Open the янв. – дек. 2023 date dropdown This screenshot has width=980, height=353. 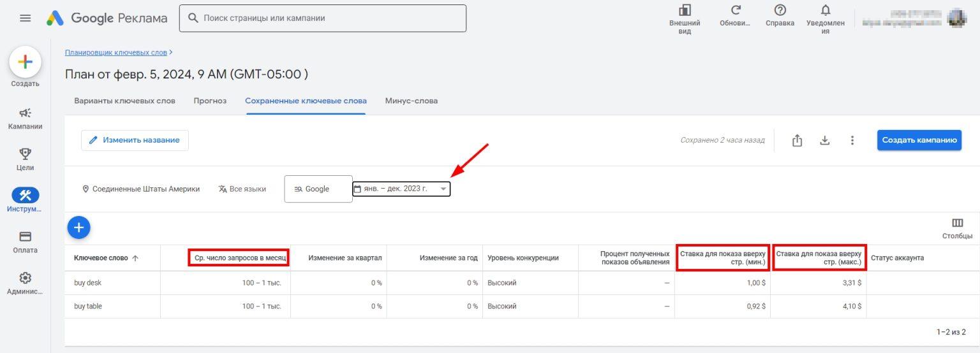click(x=401, y=189)
